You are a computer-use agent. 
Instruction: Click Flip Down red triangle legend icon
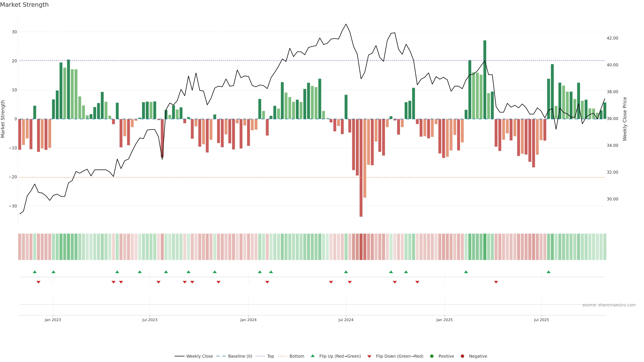[369, 356]
